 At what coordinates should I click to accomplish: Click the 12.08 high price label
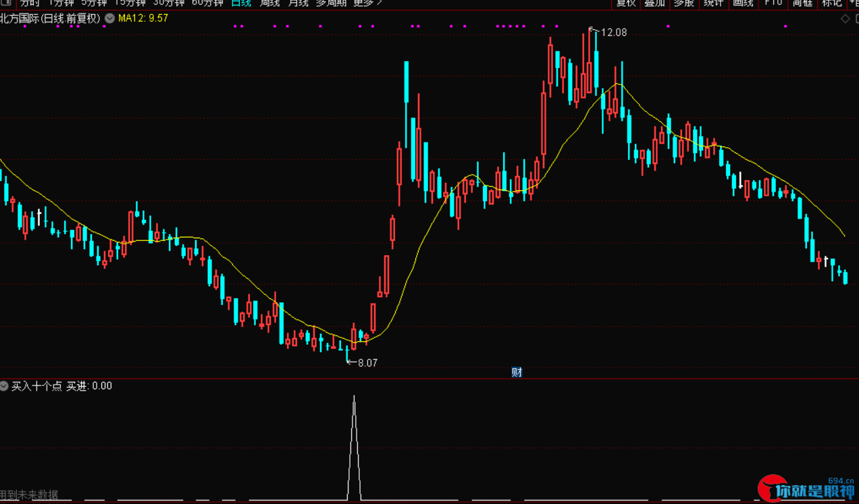coord(614,32)
